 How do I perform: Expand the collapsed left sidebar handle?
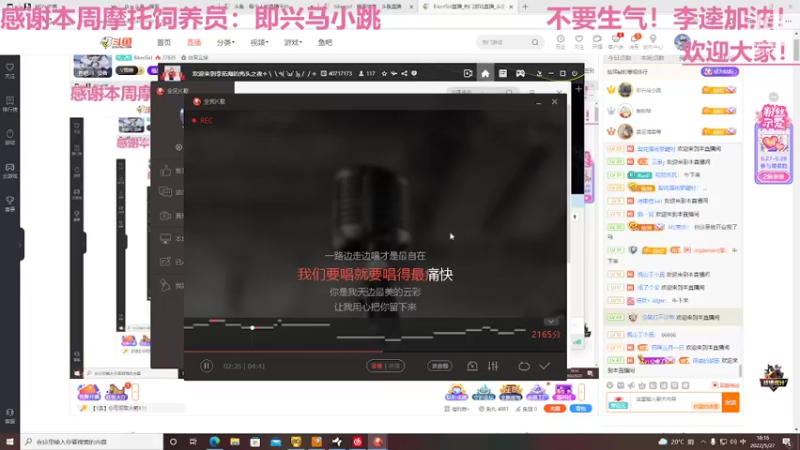(21, 245)
